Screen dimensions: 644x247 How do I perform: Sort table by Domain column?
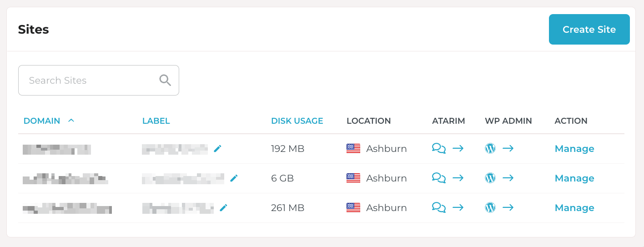coord(42,121)
